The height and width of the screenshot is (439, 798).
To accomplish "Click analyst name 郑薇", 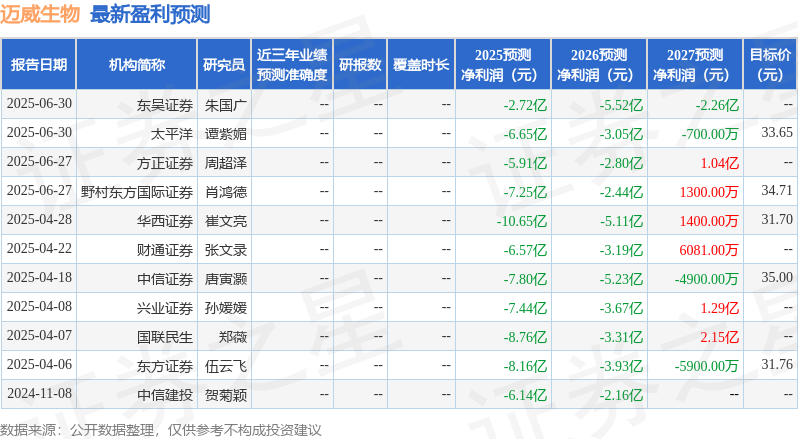I will click(x=233, y=337).
